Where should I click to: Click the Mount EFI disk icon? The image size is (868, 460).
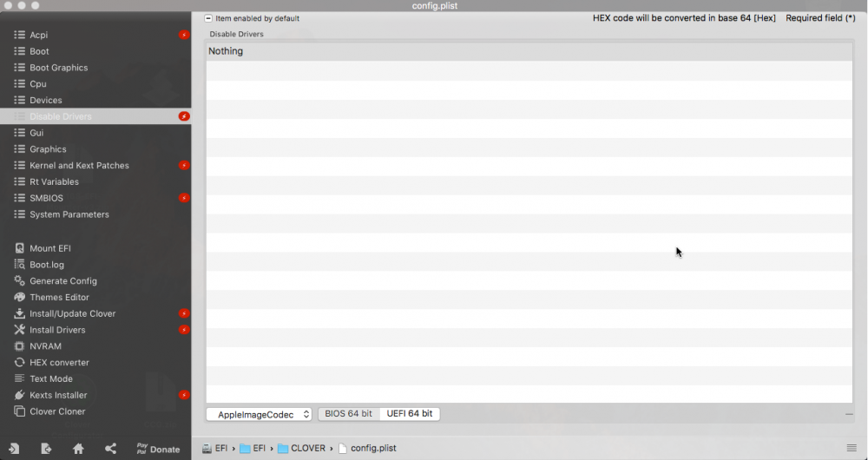coord(19,248)
